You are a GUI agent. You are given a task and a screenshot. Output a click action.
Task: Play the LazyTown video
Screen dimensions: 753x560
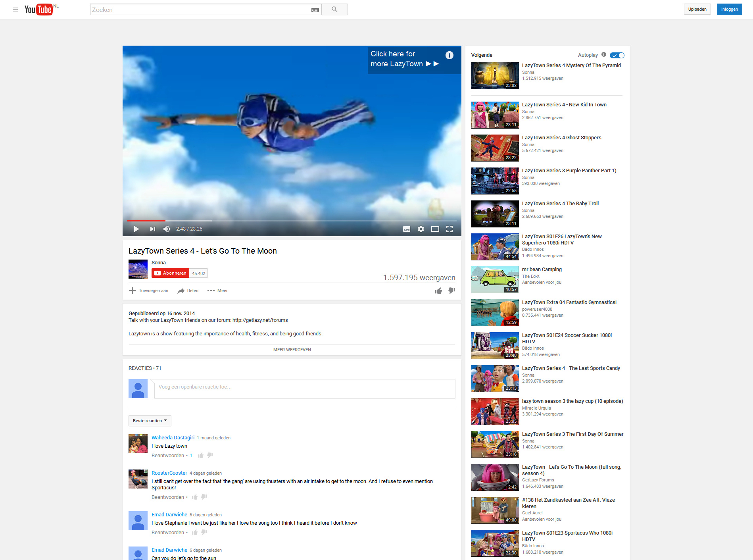click(x=136, y=229)
